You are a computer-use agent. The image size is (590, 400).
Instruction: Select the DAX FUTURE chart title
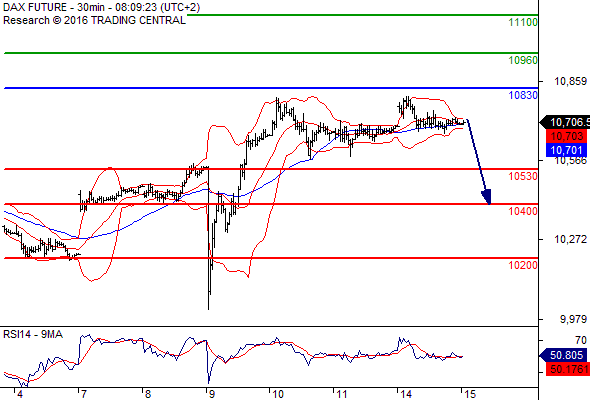click(x=102, y=7)
